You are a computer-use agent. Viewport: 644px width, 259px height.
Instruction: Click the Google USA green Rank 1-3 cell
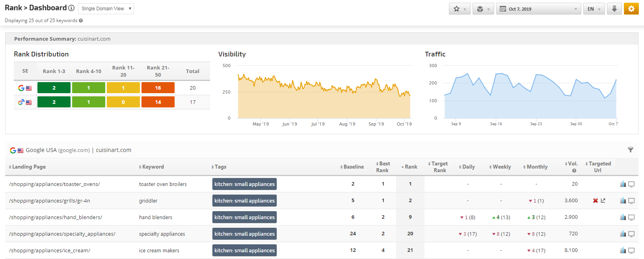point(54,88)
